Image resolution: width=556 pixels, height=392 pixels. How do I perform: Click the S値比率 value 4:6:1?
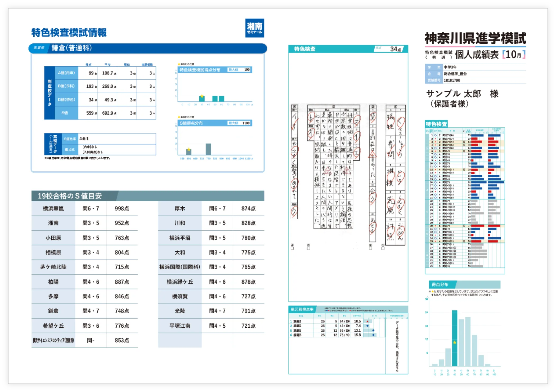tap(84, 139)
